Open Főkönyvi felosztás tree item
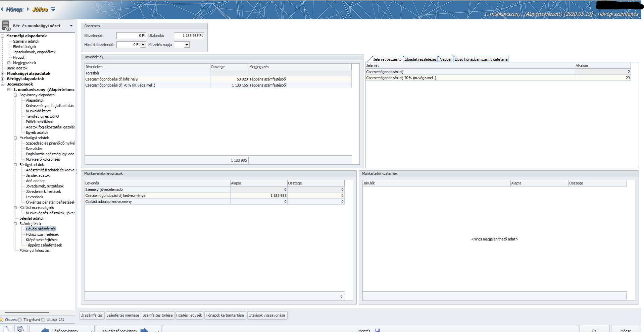Viewport: 644px width, 332px height. [x=35, y=251]
